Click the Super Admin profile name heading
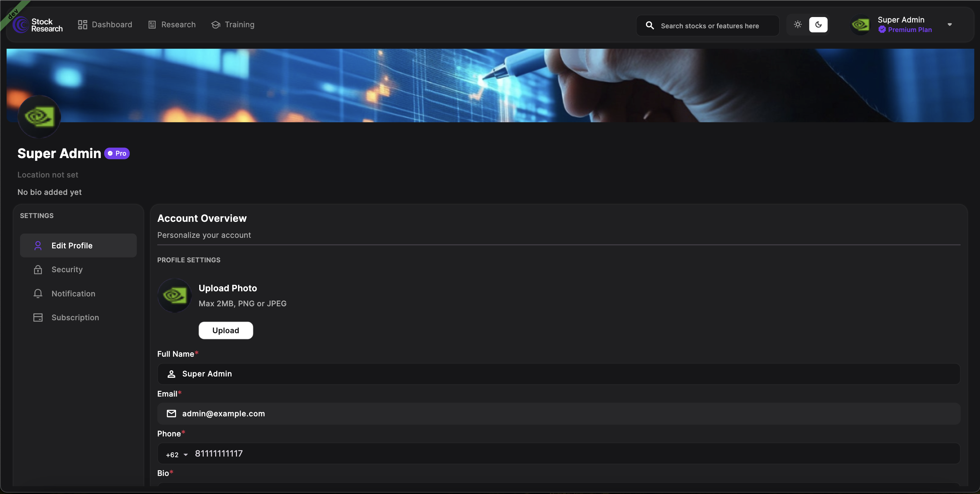The height and width of the screenshot is (494, 980). pos(59,153)
